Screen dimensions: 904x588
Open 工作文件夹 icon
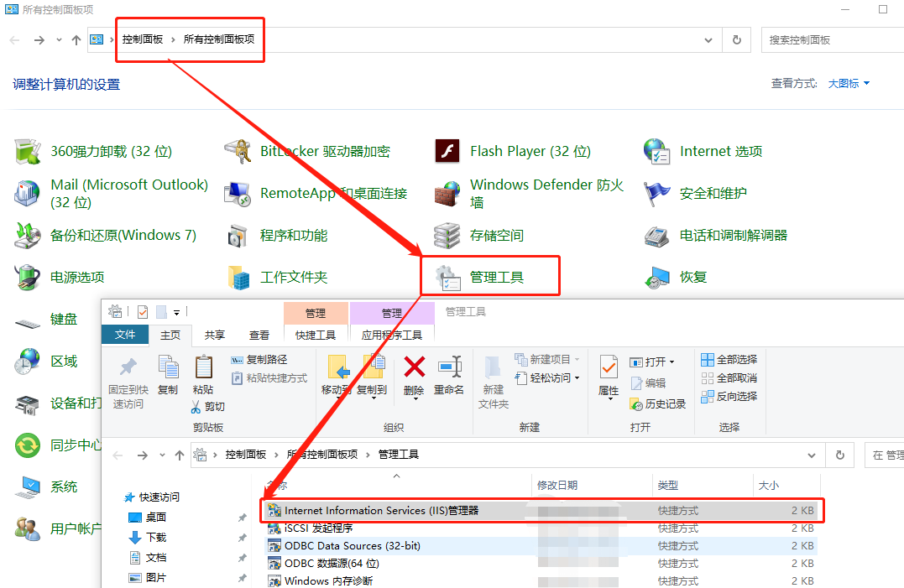tap(238, 278)
